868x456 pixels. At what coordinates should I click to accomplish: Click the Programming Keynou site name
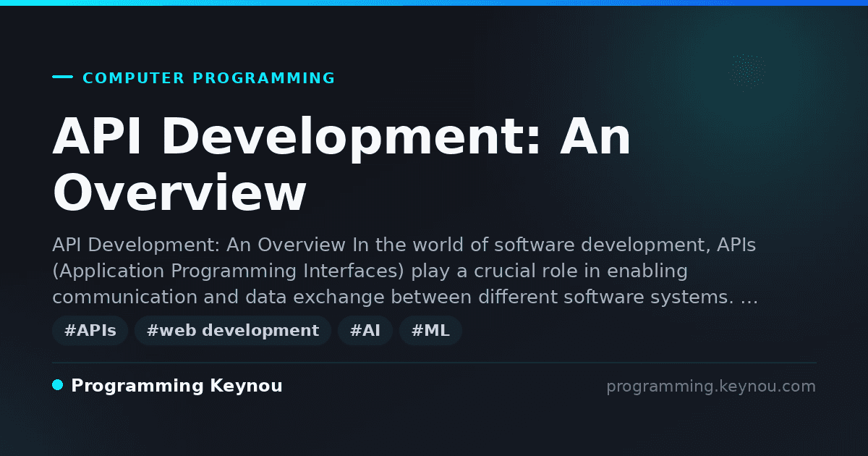tap(176, 387)
